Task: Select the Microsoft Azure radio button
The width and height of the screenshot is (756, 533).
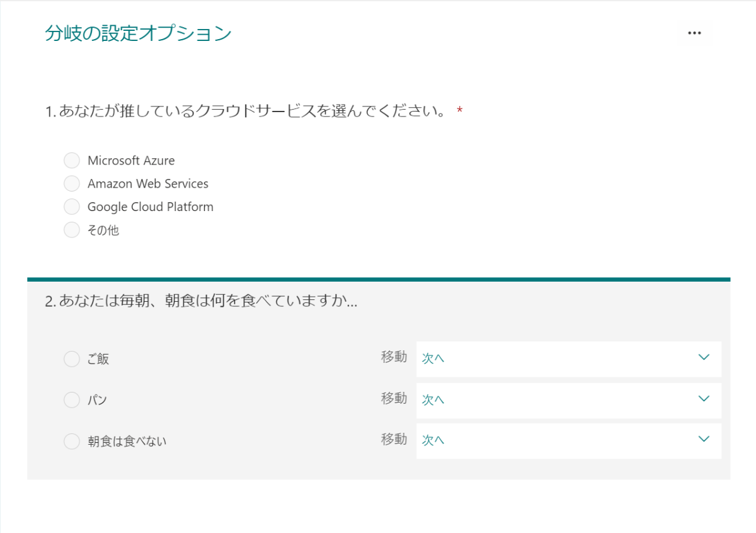Action: coord(72,161)
